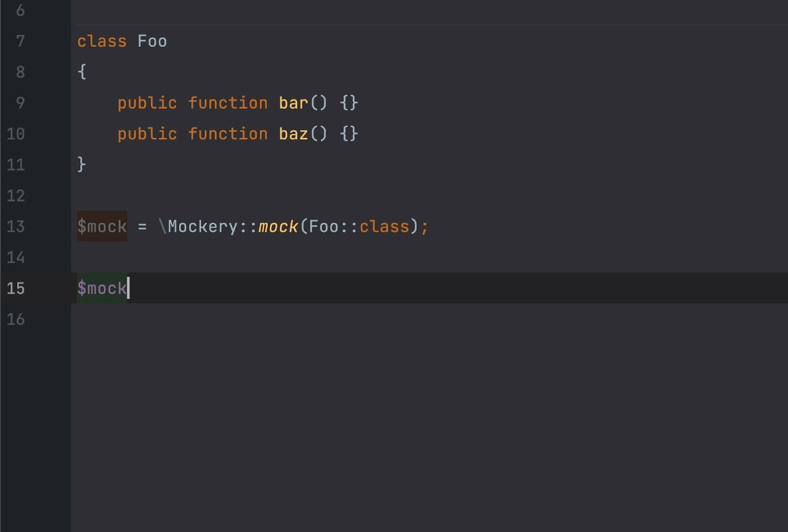Place cursor after $mock on line 15
Screen dimensions: 788x532
point(128,289)
